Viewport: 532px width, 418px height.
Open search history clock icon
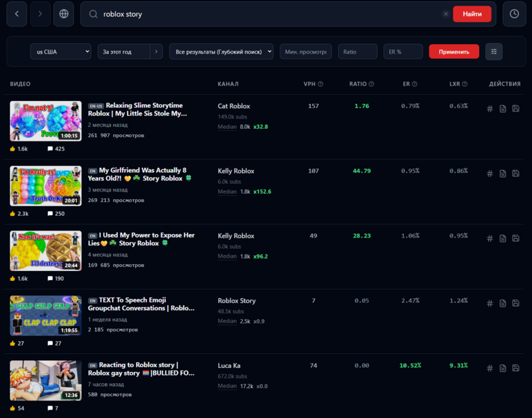pos(515,14)
